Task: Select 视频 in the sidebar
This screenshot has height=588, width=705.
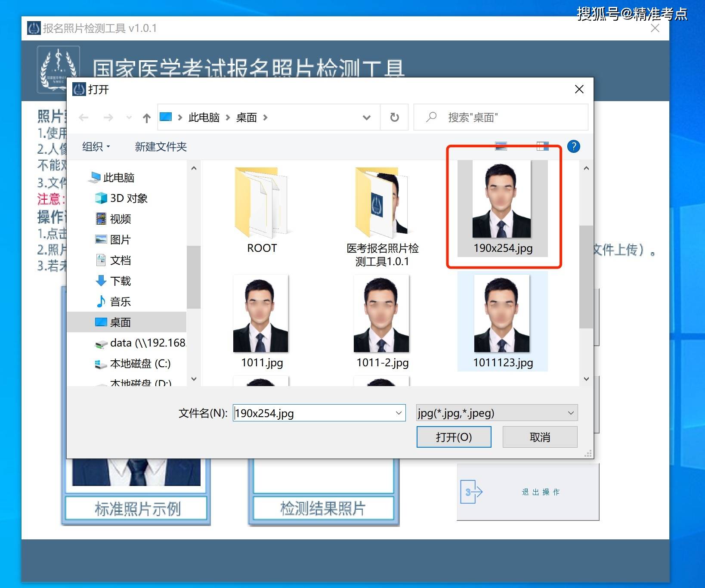Action: (x=113, y=219)
